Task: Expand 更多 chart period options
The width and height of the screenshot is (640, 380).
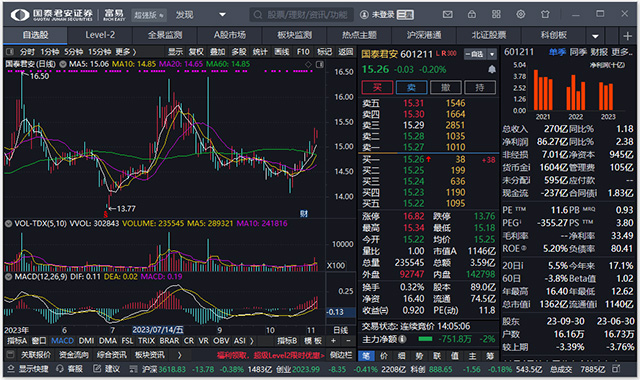Action: pos(126,52)
